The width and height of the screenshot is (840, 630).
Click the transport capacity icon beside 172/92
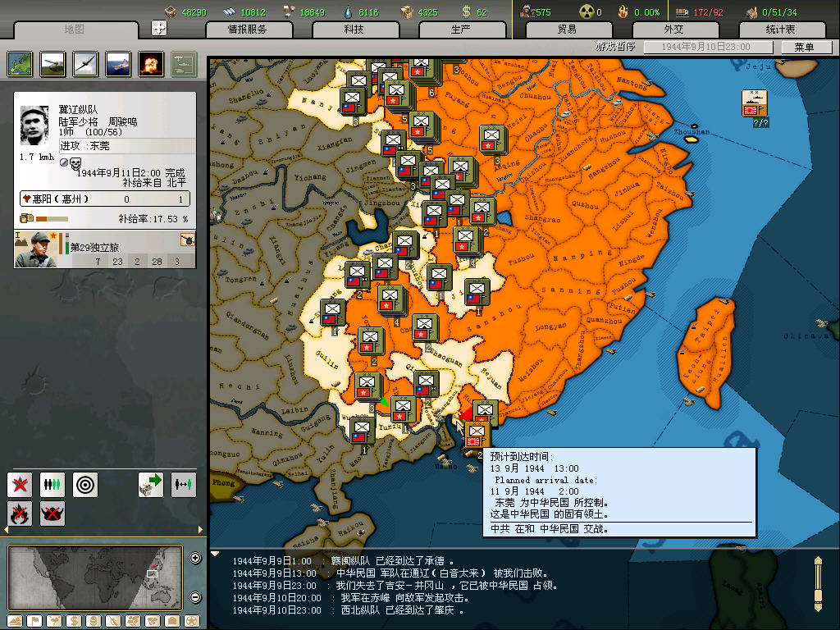(x=682, y=11)
